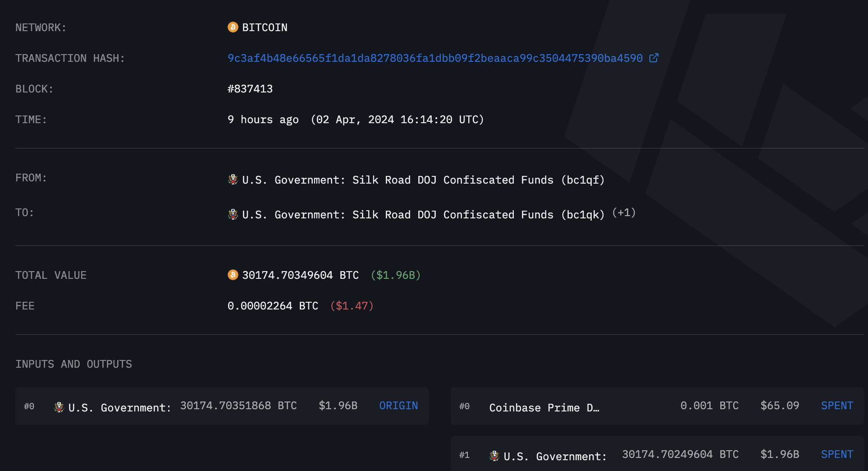The image size is (868, 471).
Task: Click SPENT on the U.S. Government output
Action: [837, 454]
